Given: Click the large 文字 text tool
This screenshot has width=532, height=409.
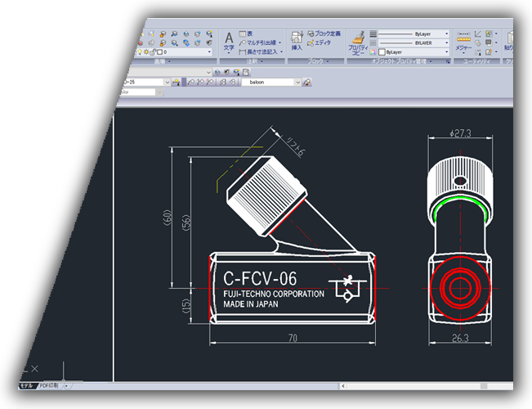Looking at the screenshot, I should tap(229, 43).
